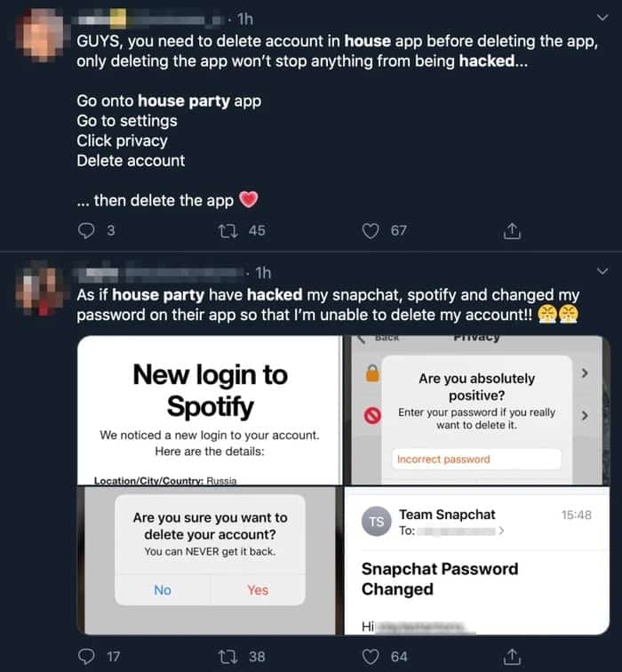Screen dimensions: 622x672
Task: Share the first tweet via share icon
Action: pyautogui.click(x=512, y=230)
